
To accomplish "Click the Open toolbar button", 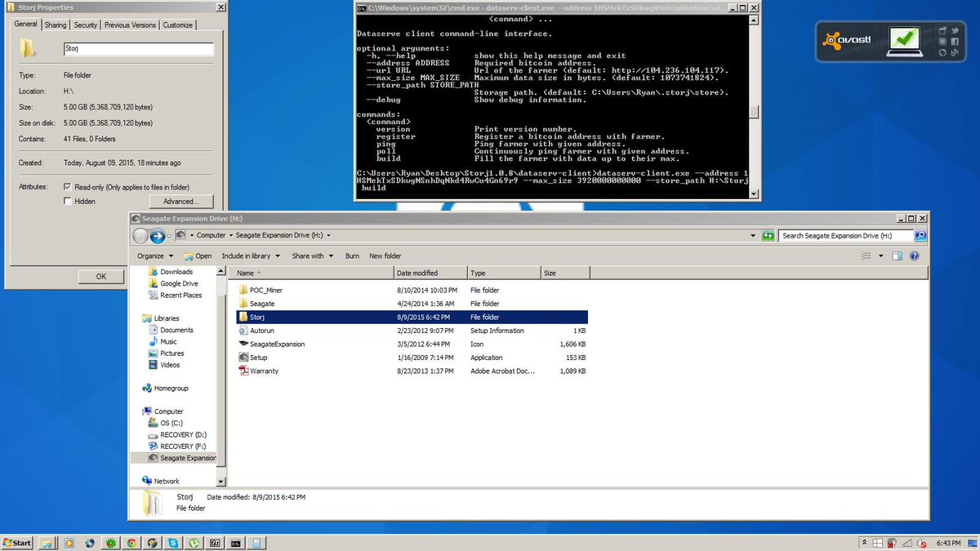I will coord(198,256).
